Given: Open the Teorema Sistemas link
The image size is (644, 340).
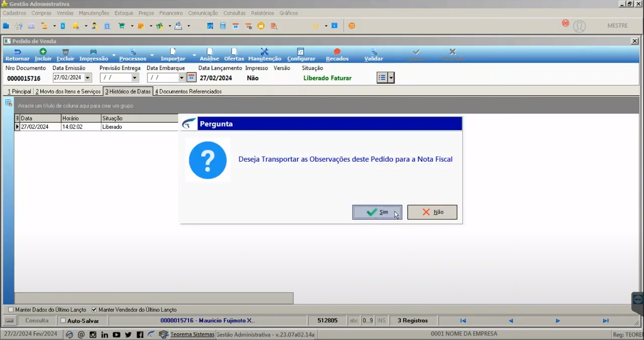Looking at the screenshot, I should click(192, 334).
